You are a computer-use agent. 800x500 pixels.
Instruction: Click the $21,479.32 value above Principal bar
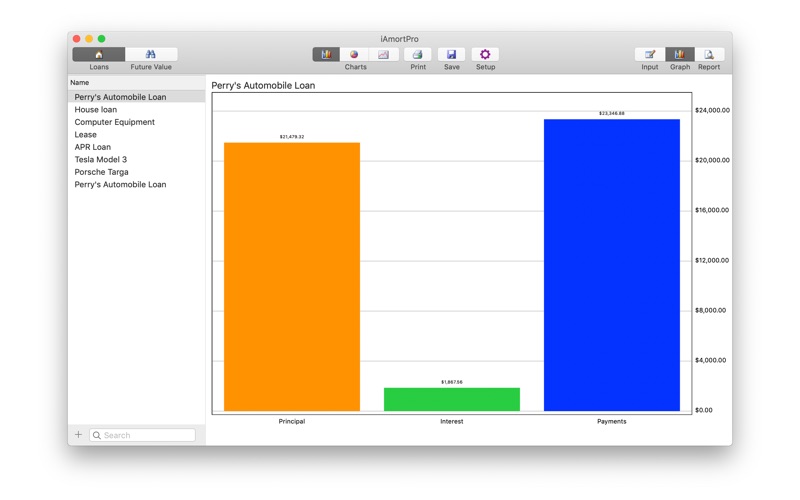click(x=292, y=137)
